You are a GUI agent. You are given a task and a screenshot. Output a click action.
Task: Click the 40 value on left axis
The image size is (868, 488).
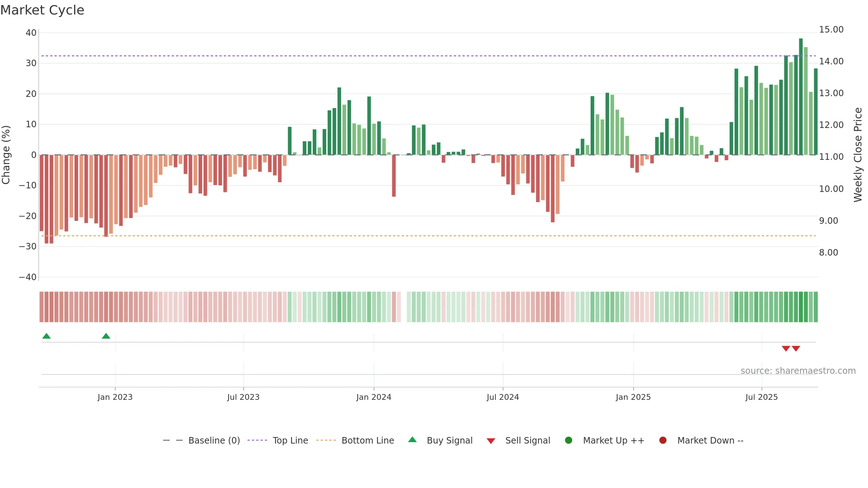click(31, 33)
